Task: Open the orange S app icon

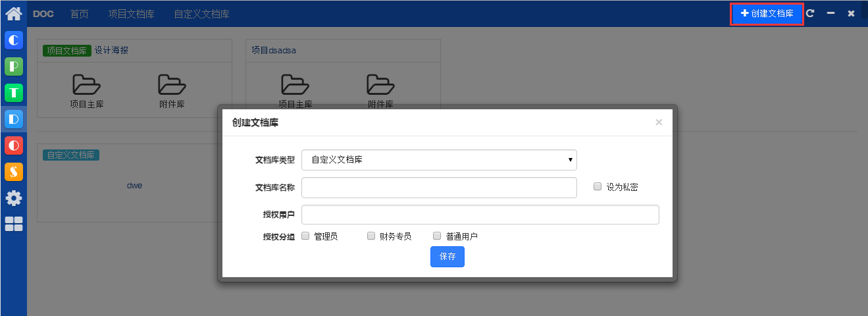Action: [x=14, y=172]
